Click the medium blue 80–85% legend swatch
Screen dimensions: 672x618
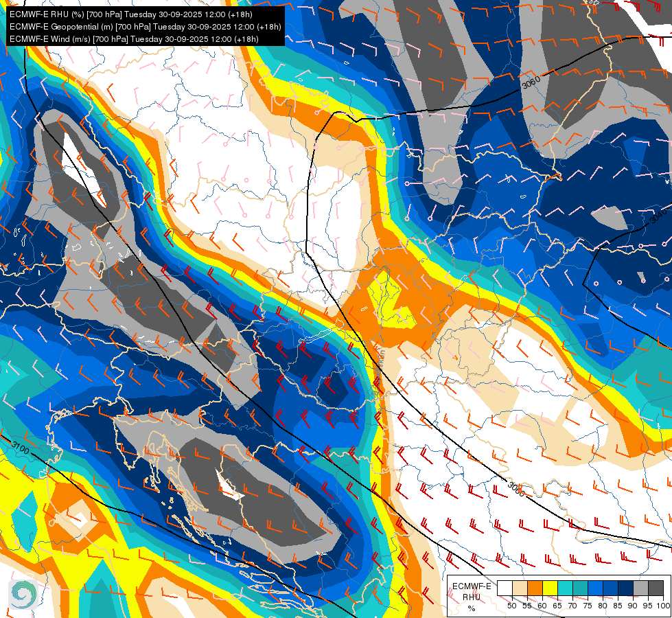click(610, 588)
